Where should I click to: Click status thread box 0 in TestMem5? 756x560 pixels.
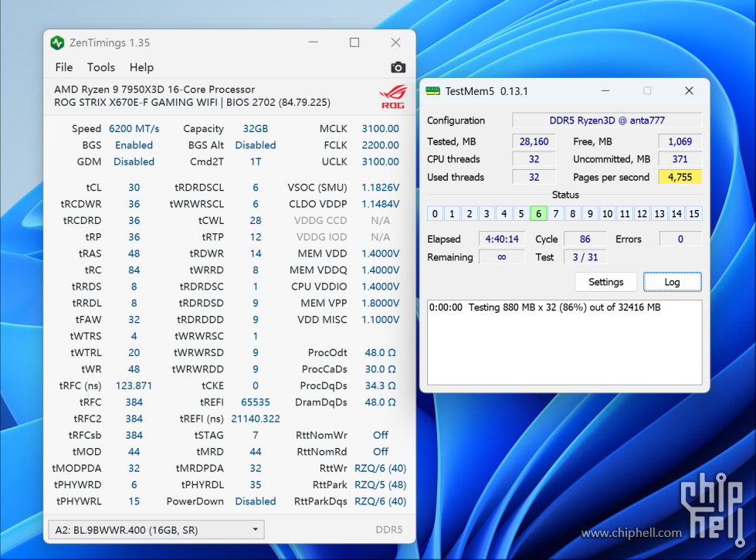coord(435,214)
